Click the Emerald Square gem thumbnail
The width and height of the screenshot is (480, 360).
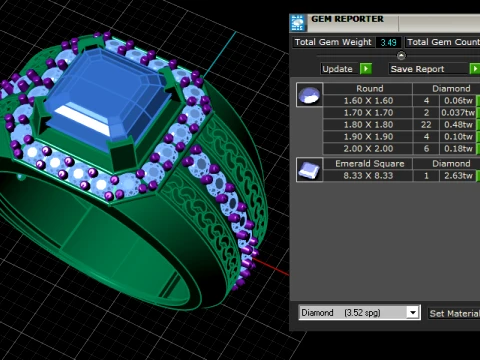309,170
